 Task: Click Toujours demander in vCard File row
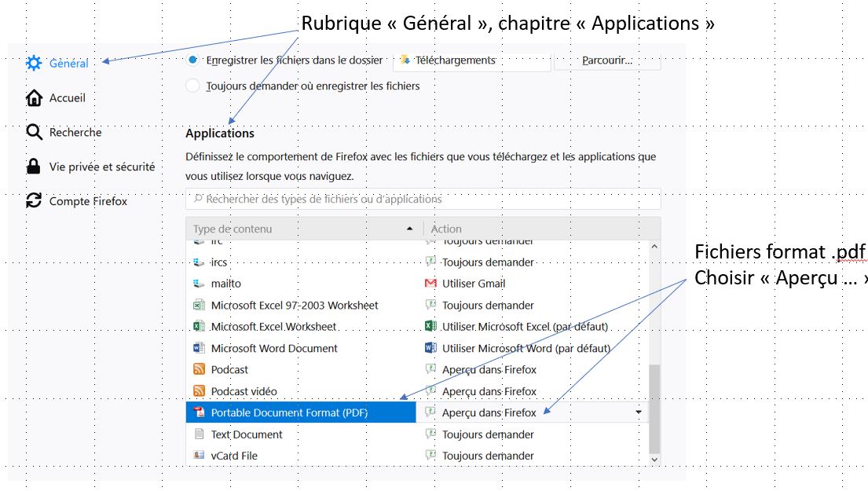coord(488,456)
